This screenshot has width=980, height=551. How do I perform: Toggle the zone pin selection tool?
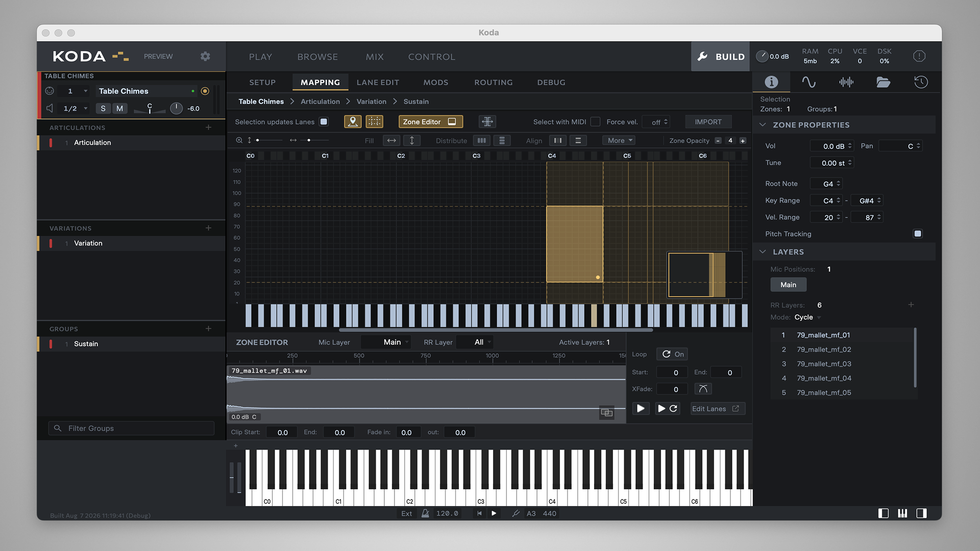[x=353, y=121]
